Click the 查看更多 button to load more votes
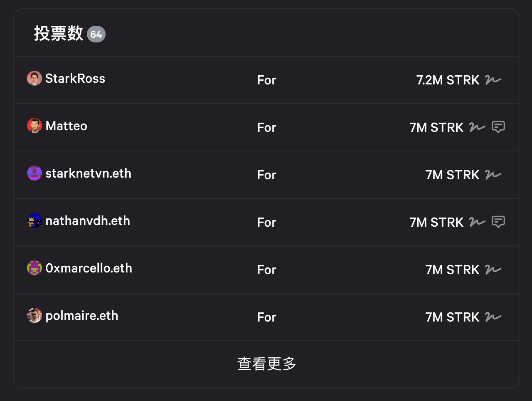The width and height of the screenshot is (532, 401). (x=266, y=364)
